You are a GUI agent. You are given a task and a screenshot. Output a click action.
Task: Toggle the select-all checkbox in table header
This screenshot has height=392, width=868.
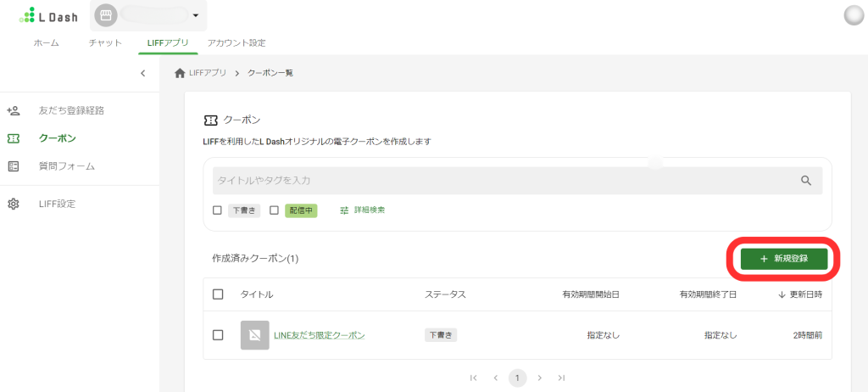(x=218, y=294)
